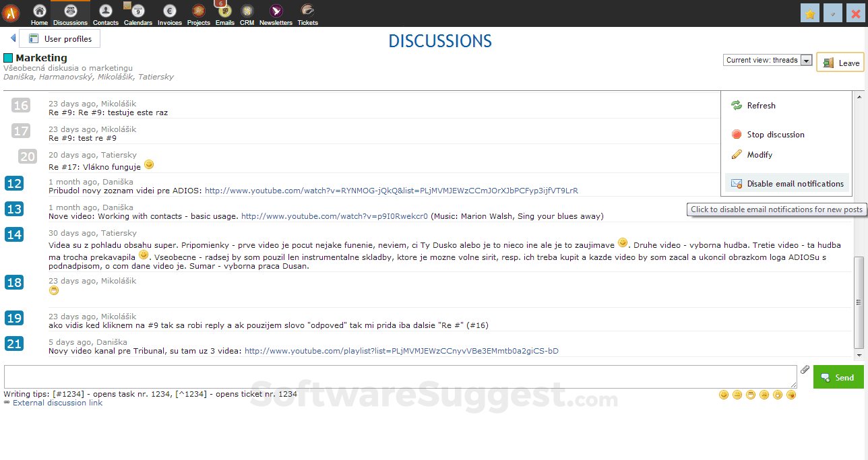Open the Newsletters module
868x460 pixels.
[x=276, y=14]
